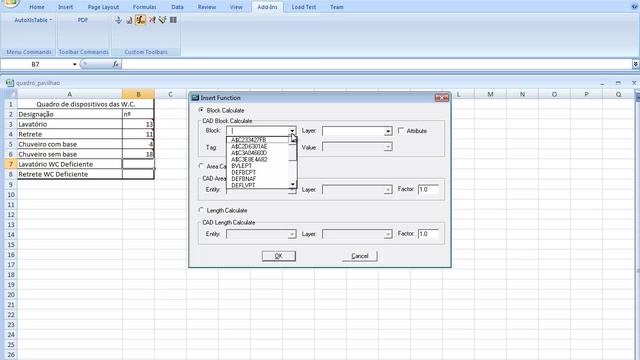Click the PDF toolbar command

pyautogui.click(x=83, y=20)
